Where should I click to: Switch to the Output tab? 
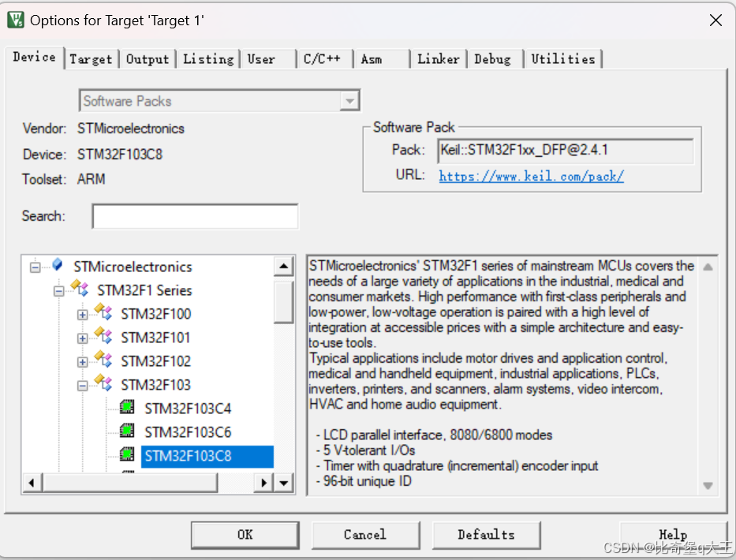[148, 59]
